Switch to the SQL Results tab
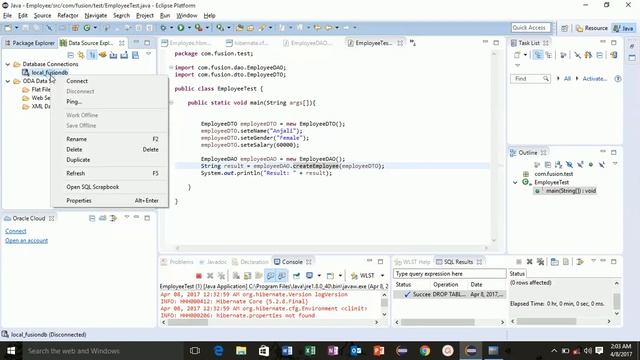 458,262
